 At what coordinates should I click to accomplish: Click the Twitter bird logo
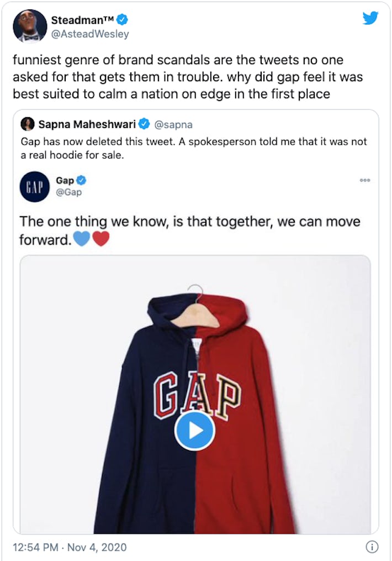pyautogui.click(x=371, y=18)
